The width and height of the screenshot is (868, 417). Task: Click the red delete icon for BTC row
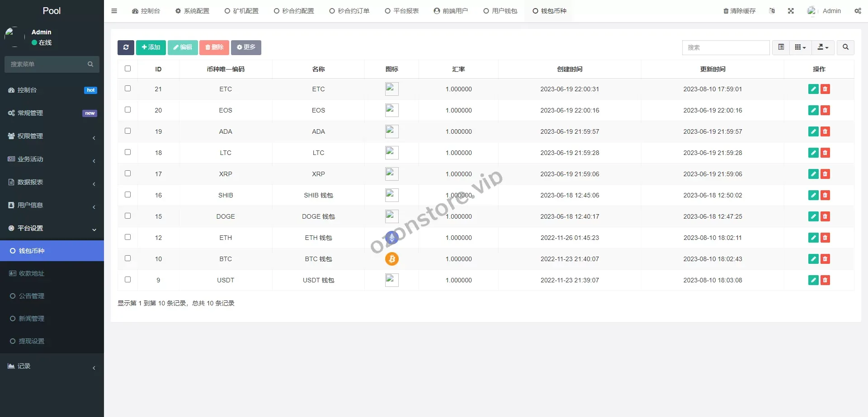click(x=825, y=259)
